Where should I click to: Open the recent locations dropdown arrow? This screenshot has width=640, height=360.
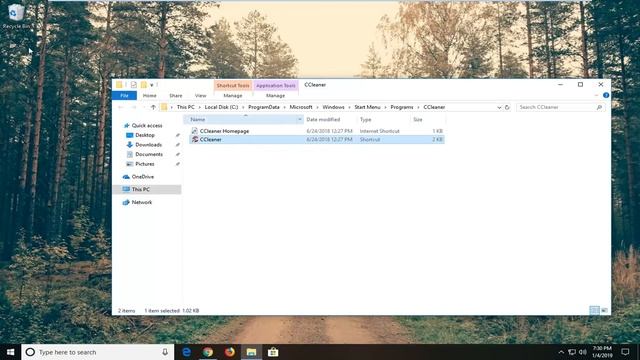[x=144, y=107]
